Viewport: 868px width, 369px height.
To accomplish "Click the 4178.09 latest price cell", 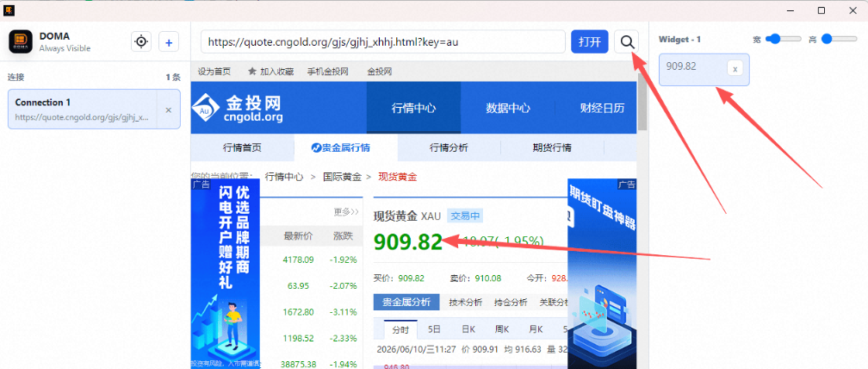I will pos(298,260).
